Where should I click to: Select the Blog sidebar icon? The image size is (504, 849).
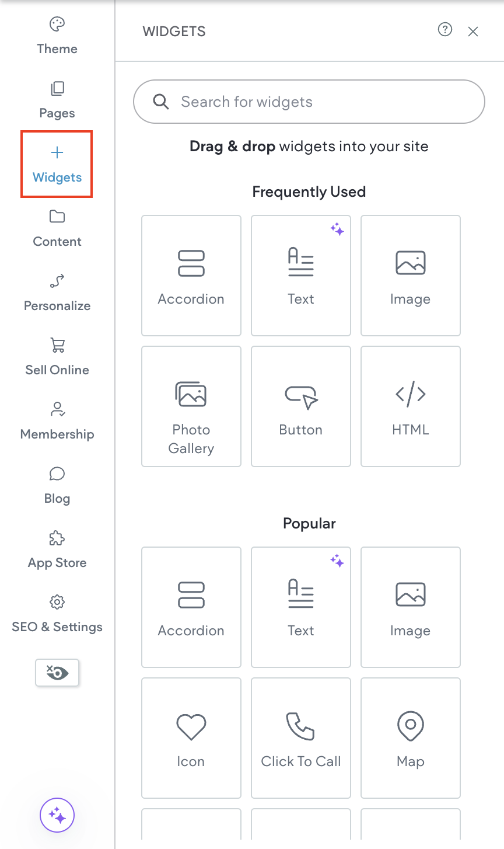click(57, 485)
